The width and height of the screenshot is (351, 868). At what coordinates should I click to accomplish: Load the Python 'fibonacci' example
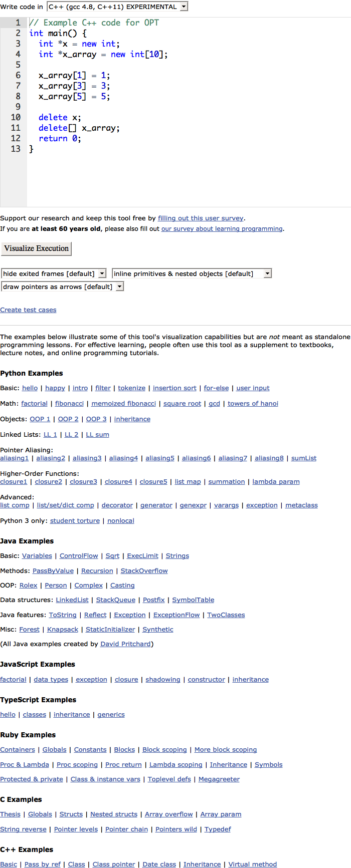click(69, 404)
